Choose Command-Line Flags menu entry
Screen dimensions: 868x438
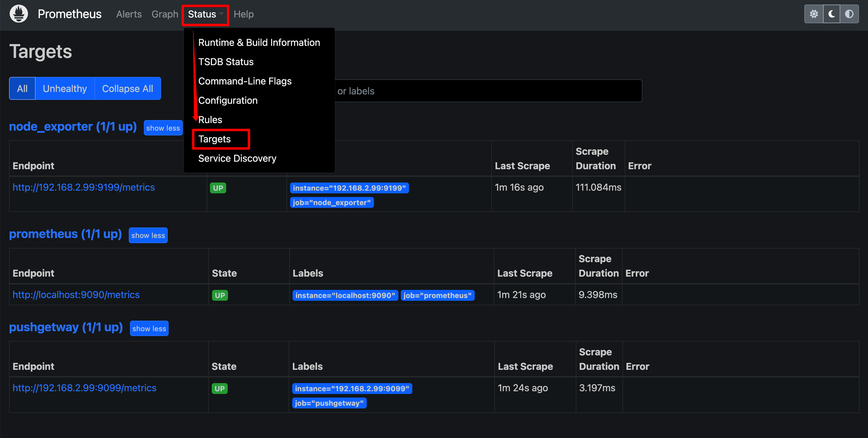tap(245, 81)
